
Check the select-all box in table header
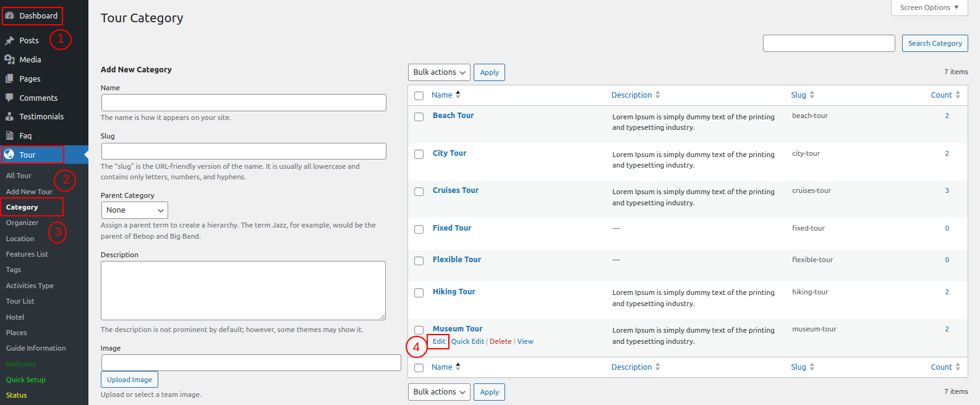coord(419,96)
